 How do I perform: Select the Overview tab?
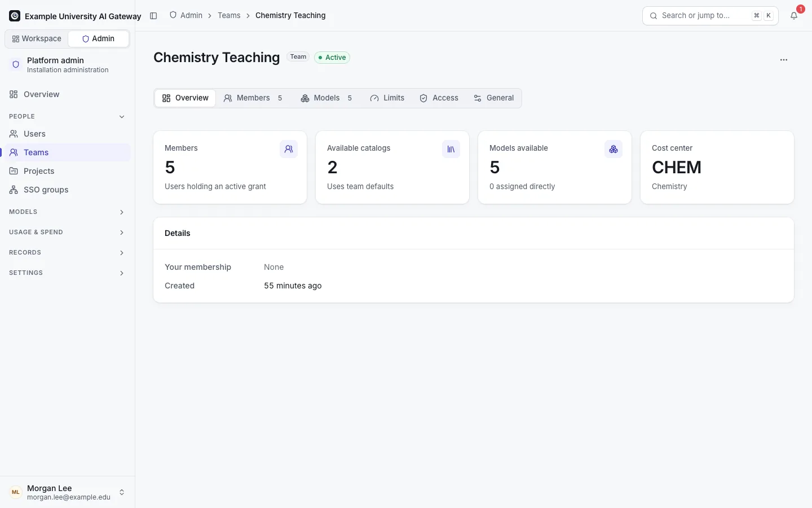[185, 98]
